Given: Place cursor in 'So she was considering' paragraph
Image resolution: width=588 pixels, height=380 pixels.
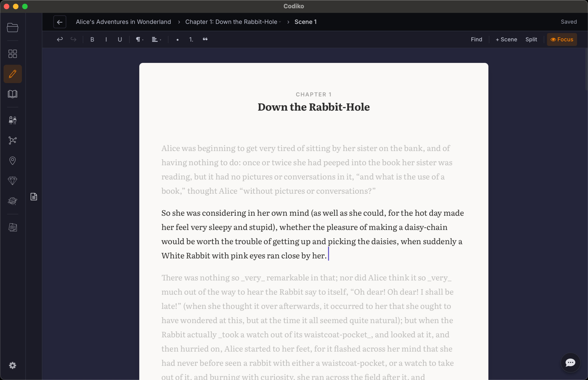Looking at the screenshot, I should [x=313, y=234].
